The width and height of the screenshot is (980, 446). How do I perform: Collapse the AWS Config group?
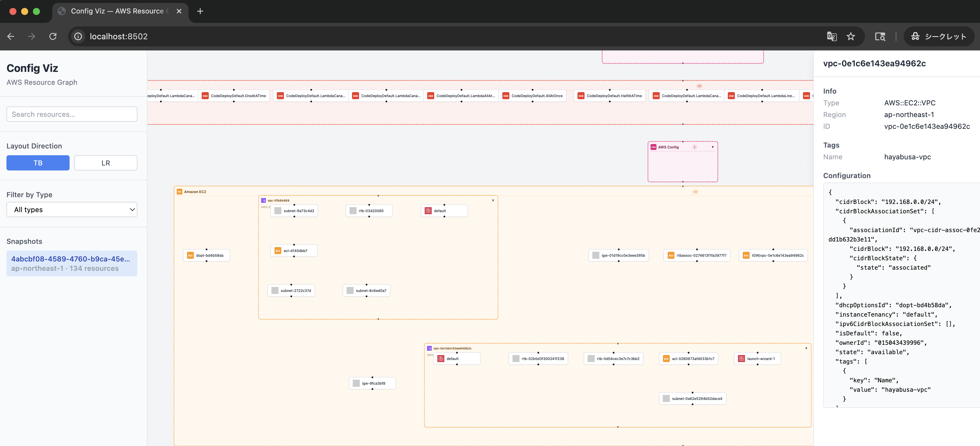point(713,147)
